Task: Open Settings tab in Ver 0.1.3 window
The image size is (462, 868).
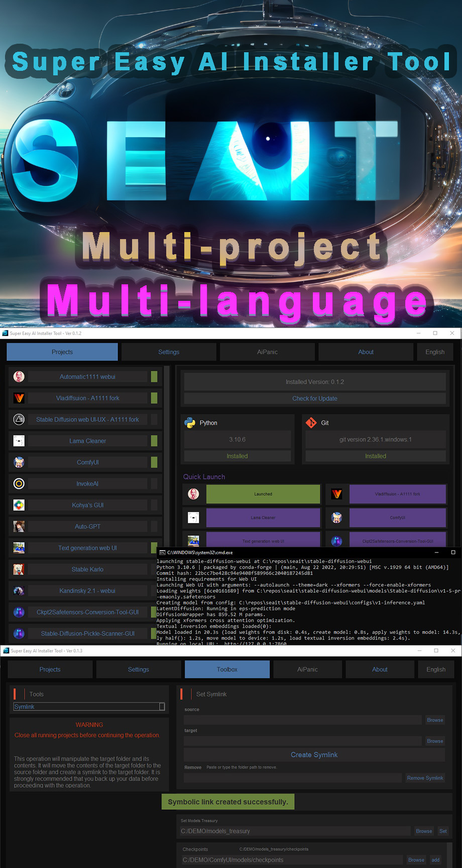Action: point(139,670)
